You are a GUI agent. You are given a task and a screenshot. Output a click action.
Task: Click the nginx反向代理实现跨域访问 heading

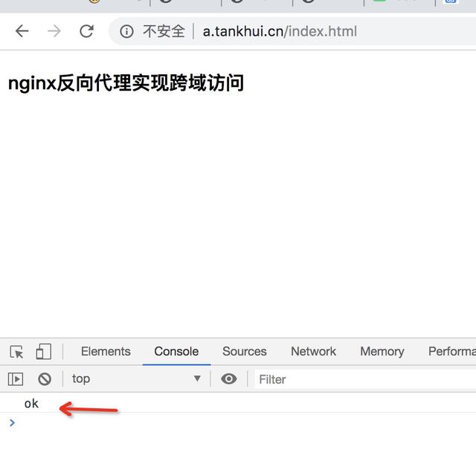point(126,83)
